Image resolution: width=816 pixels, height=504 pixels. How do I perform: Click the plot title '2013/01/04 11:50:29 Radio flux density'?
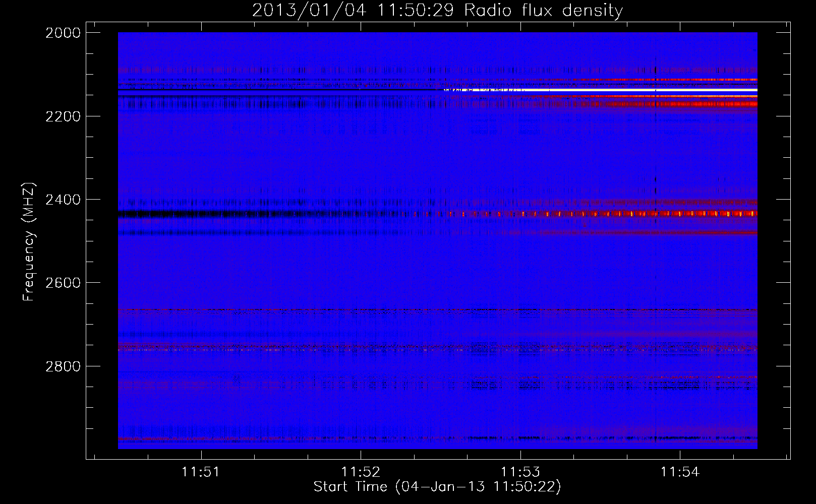pyautogui.click(x=437, y=10)
